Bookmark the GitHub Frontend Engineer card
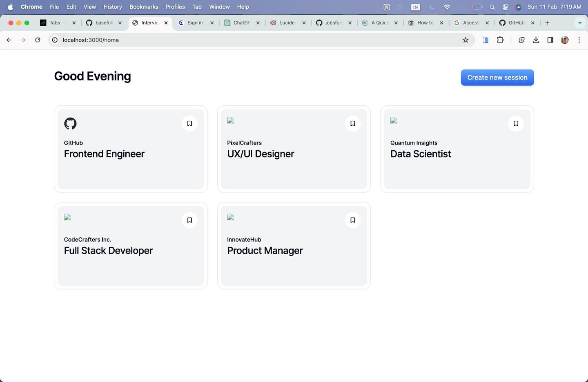The width and height of the screenshot is (588, 382). 189,123
